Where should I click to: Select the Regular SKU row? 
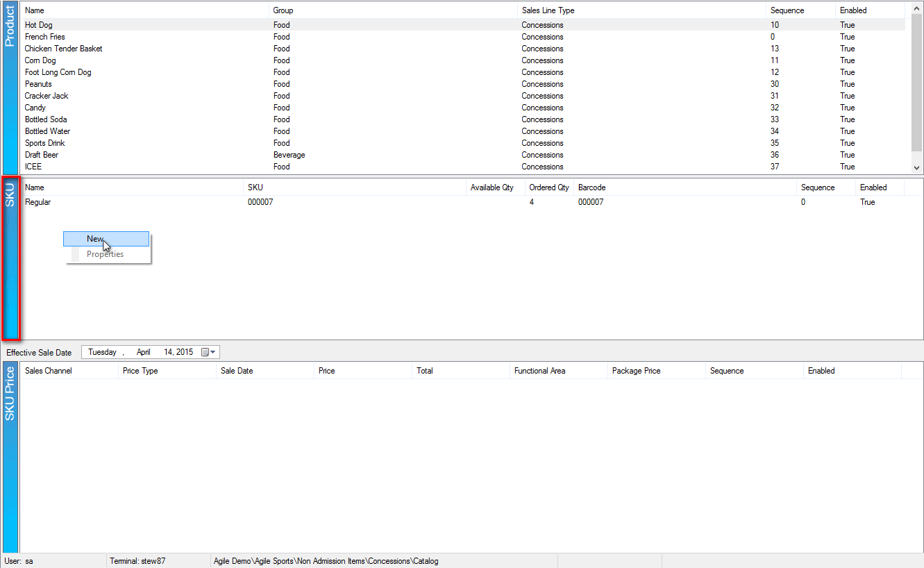[462, 202]
